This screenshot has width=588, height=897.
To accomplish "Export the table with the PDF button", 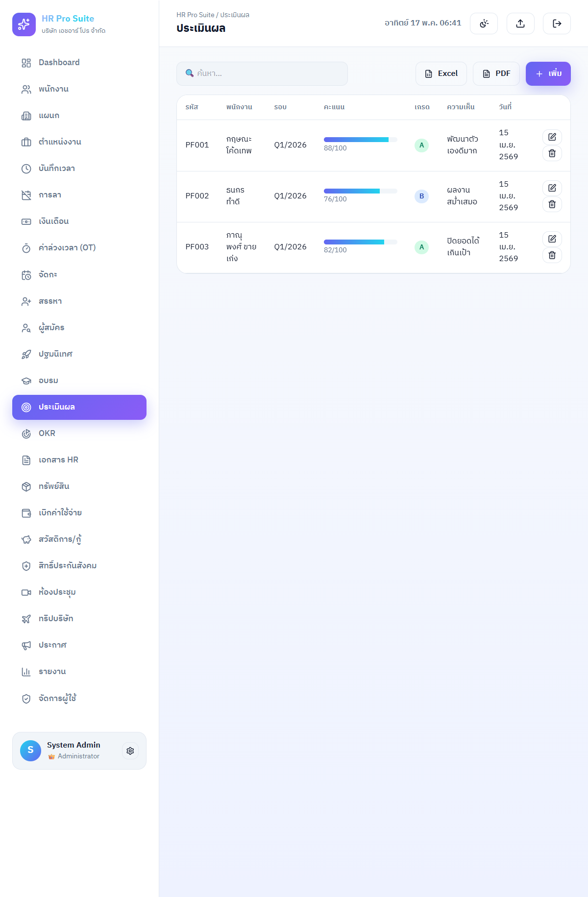I will (496, 73).
